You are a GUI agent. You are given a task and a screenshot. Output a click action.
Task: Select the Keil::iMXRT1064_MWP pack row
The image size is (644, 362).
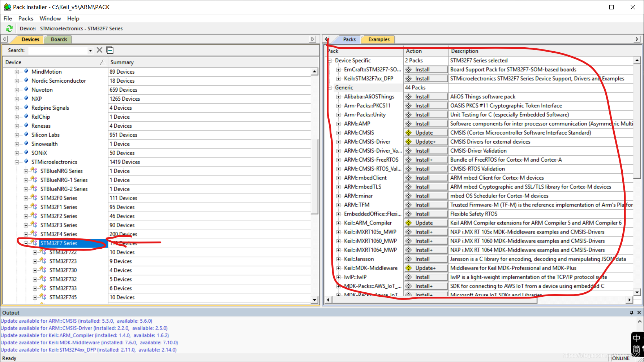(x=370, y=250)
